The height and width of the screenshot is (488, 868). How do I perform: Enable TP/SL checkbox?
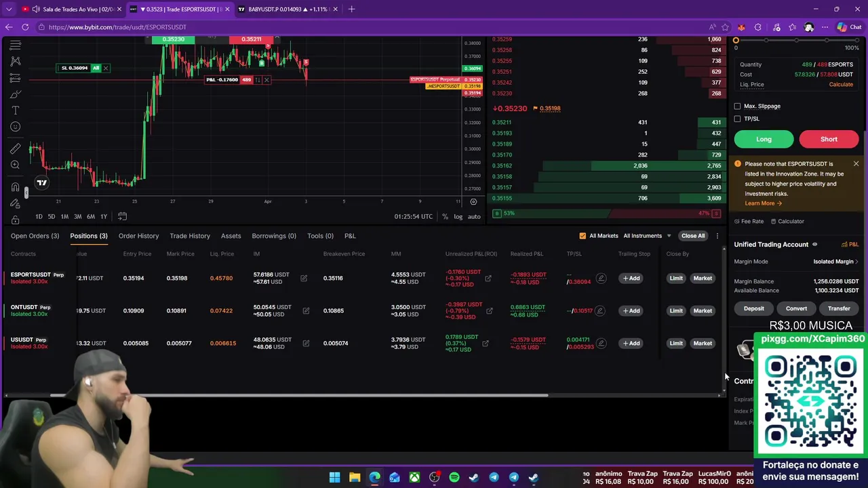point(737,119)
